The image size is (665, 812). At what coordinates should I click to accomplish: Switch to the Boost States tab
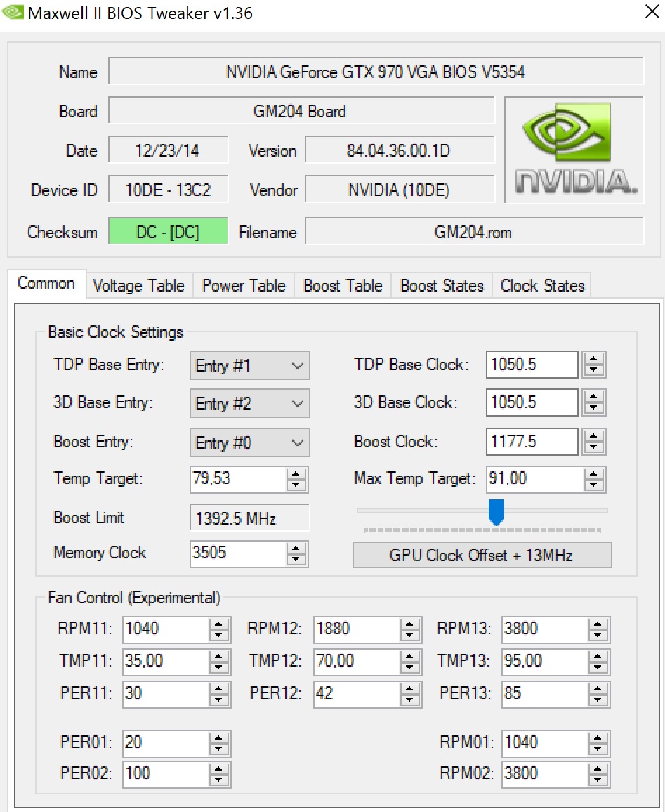[x=442, y=285]
